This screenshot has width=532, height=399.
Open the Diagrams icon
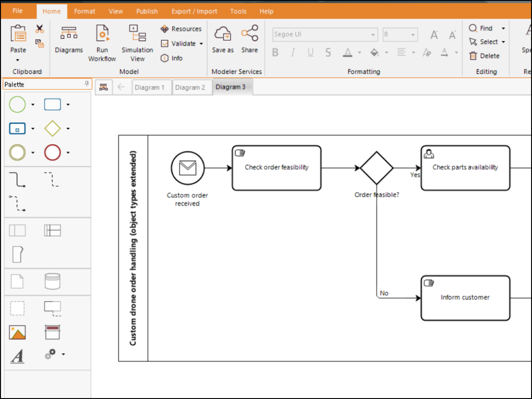point(69,33)
